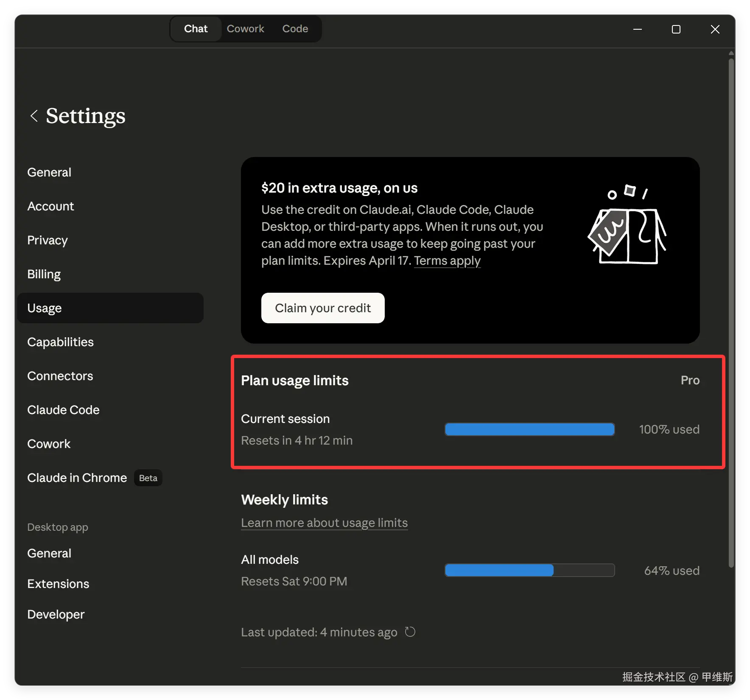Open the Terms apply link
Image resolution: width=750 pixels, height=700 pixels.
tap(447, 260)
